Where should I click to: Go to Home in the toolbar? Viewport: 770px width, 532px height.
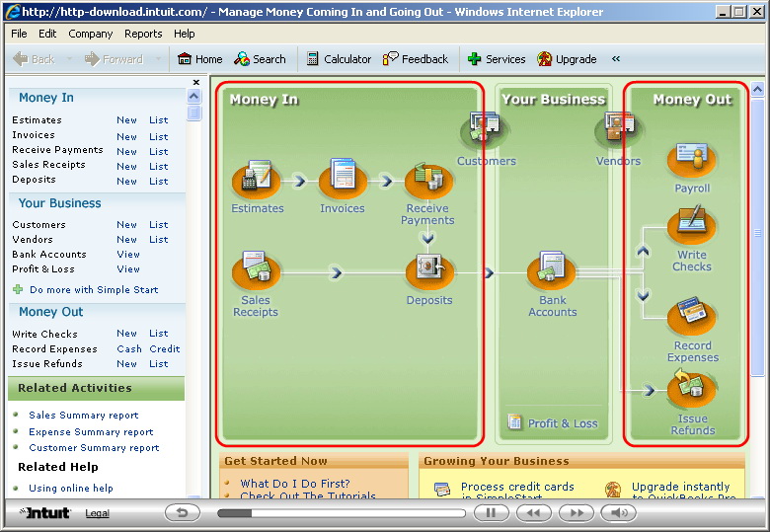click(199, 59)
